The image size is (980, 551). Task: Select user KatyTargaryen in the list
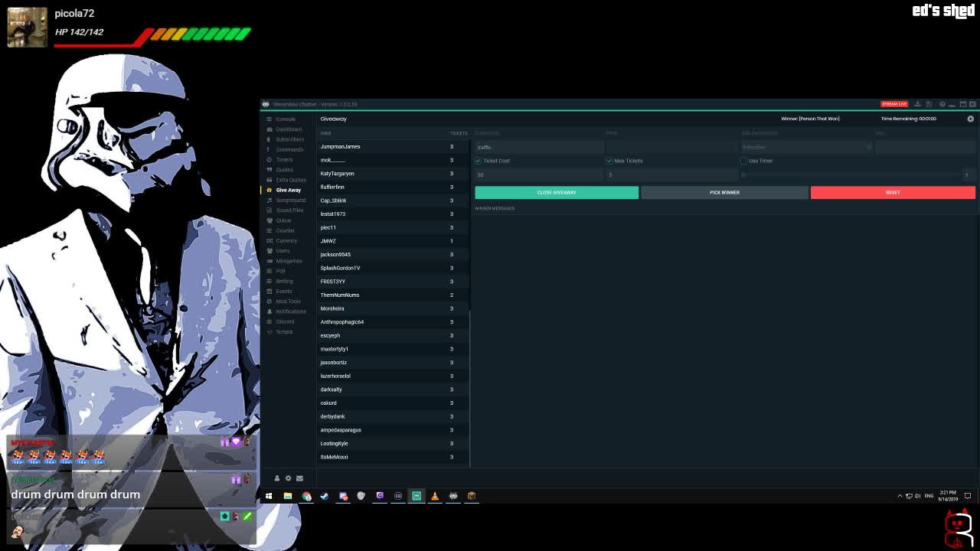tap(393, 174)
